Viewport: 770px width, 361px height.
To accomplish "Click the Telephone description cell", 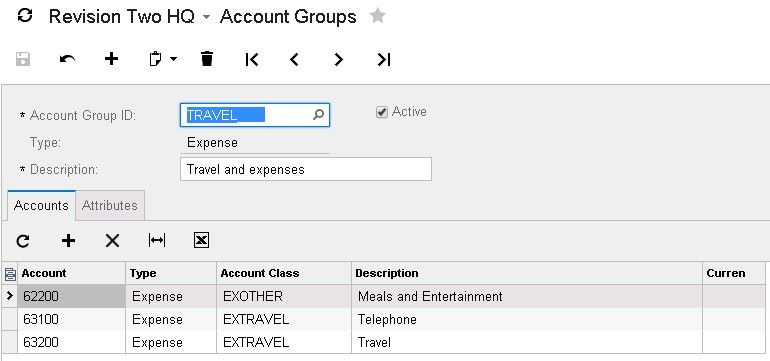I will pyautogui.click(x=527, y=319).
